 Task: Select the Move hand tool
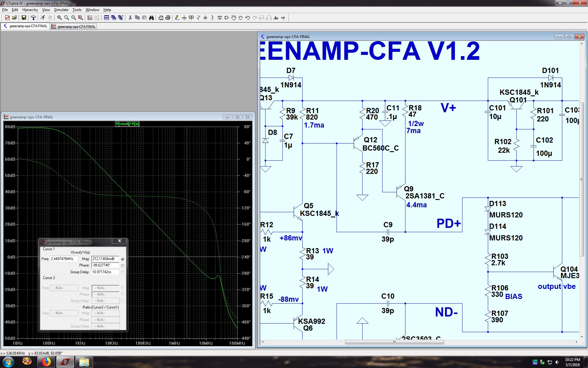click(x=234, y=18)
